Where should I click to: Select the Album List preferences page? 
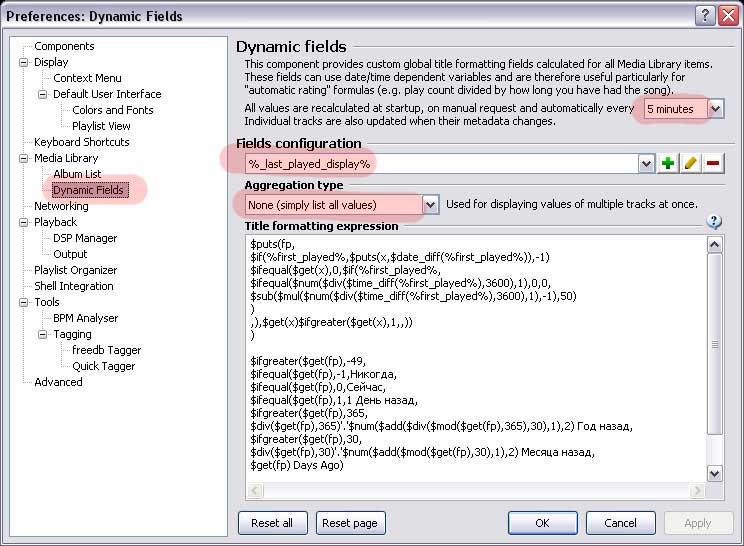(x=77, y=174)
